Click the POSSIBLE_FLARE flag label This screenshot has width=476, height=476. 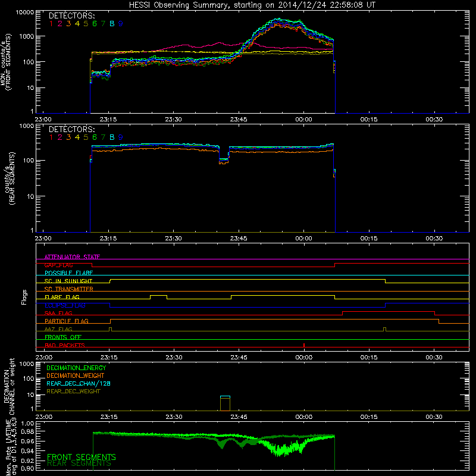click(68, 273)
